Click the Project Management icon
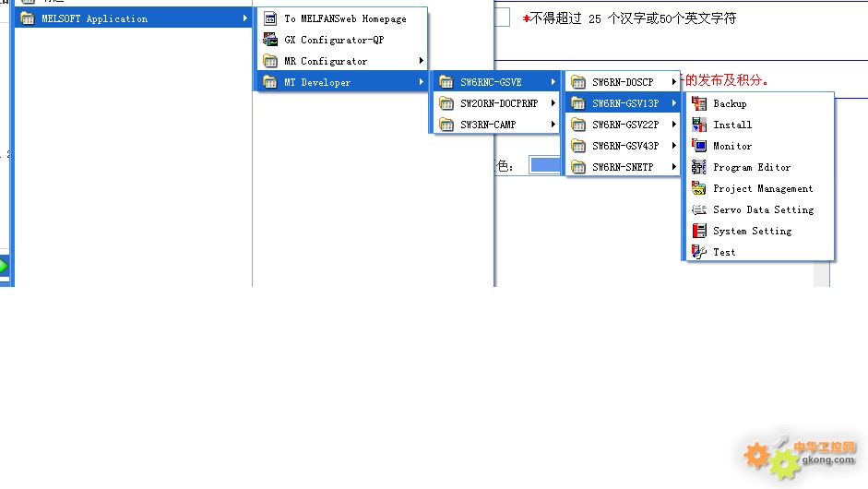 [x=698, y=188]
